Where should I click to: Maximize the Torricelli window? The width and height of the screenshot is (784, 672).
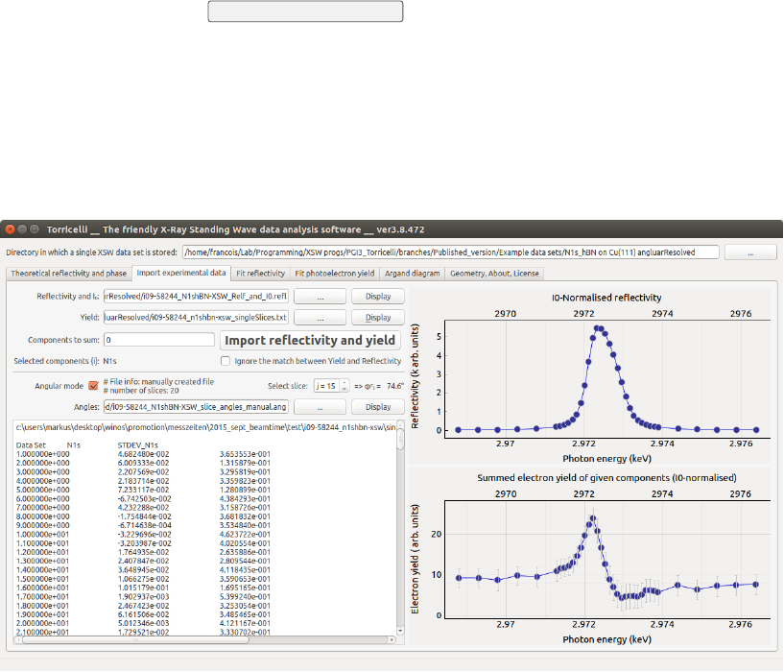point(34,229)
